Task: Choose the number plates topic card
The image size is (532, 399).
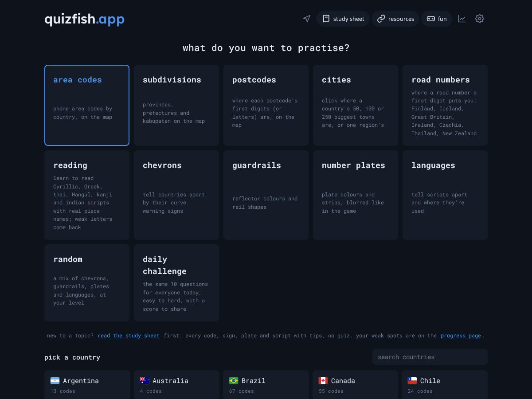Action: coord(356,195)
